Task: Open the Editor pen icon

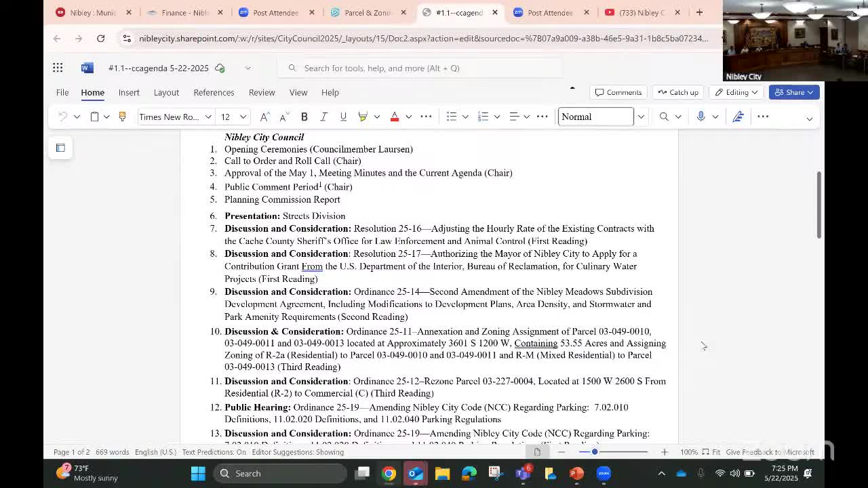Action: click(x=738, y=117)
